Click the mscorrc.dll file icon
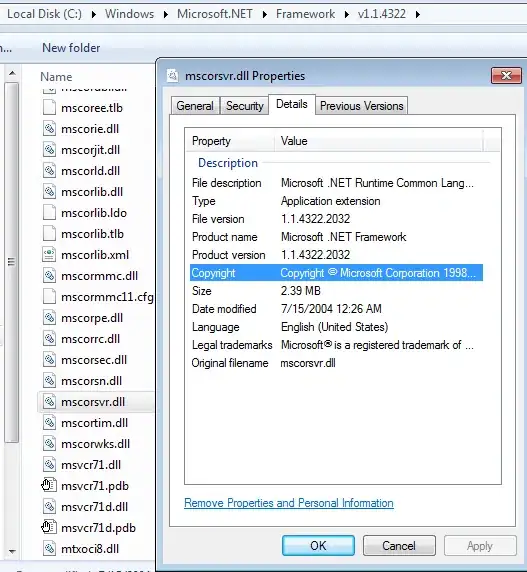Viewport: 527px width, 572px height. pos(49,339)
